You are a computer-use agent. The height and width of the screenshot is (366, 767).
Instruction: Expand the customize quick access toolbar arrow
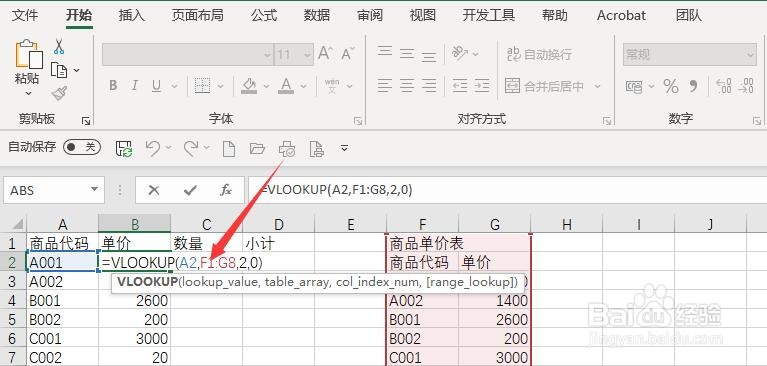pyautogui.click(x=345, y=148)
